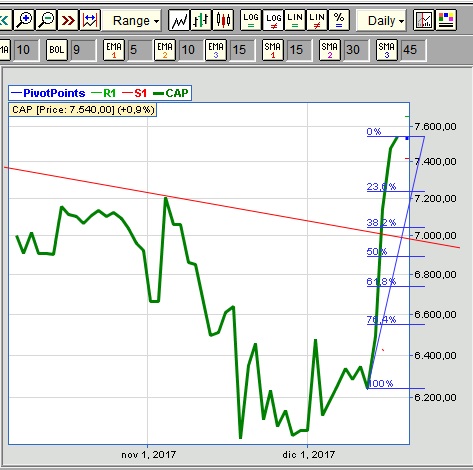This screenshot has width=473, height=470.
Task: Click the SMA 3 indicator button
Action: (x=387, y=50)
